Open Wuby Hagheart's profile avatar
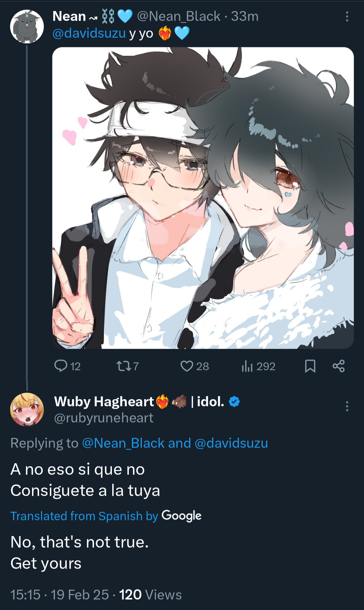The height and width of the screenshot is (610, 364). 27,409
